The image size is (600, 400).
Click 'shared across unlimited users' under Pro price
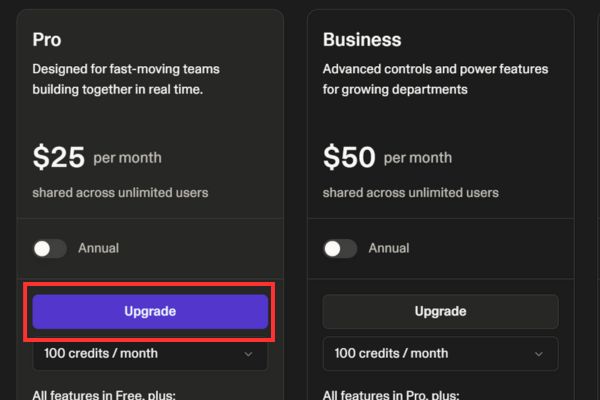120,192
